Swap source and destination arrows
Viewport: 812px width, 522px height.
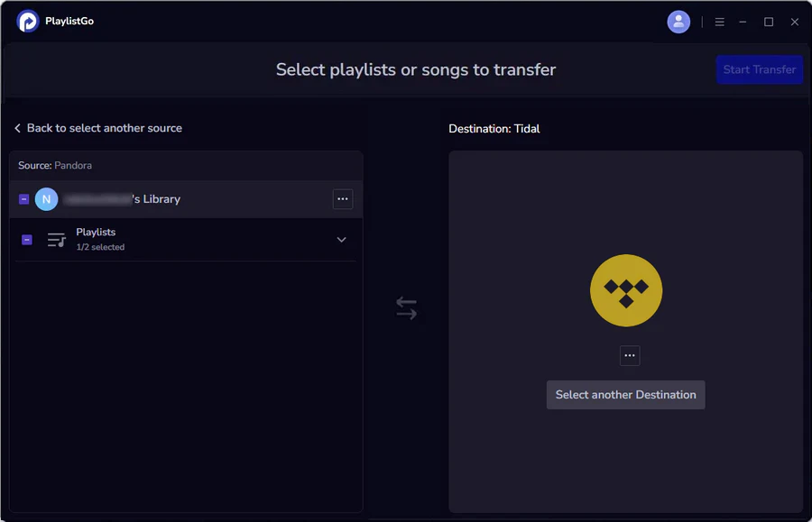(407, 307)
